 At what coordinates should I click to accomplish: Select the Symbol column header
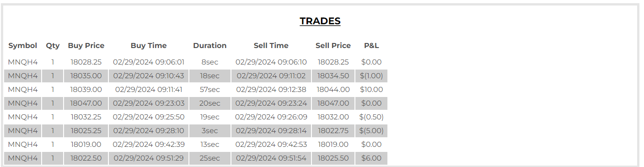click(23, 46)
